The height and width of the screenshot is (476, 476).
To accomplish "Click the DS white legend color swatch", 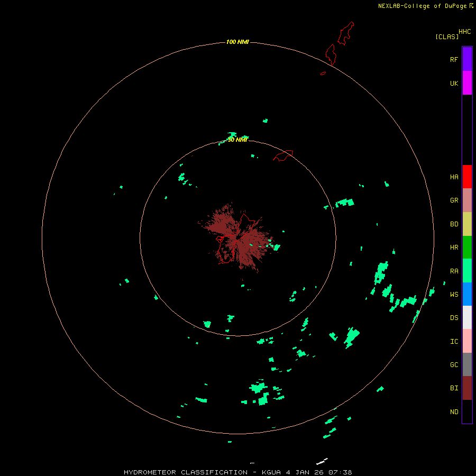I will tap(467, 317).
